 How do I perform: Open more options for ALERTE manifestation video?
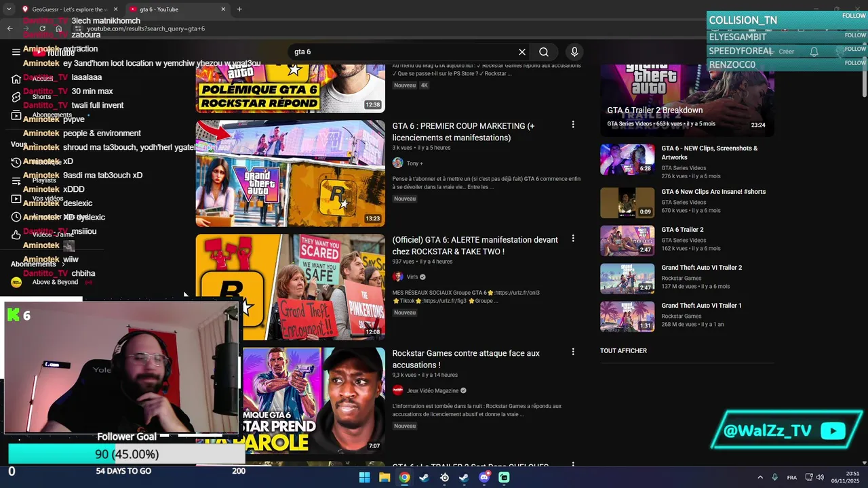(573, 239)
